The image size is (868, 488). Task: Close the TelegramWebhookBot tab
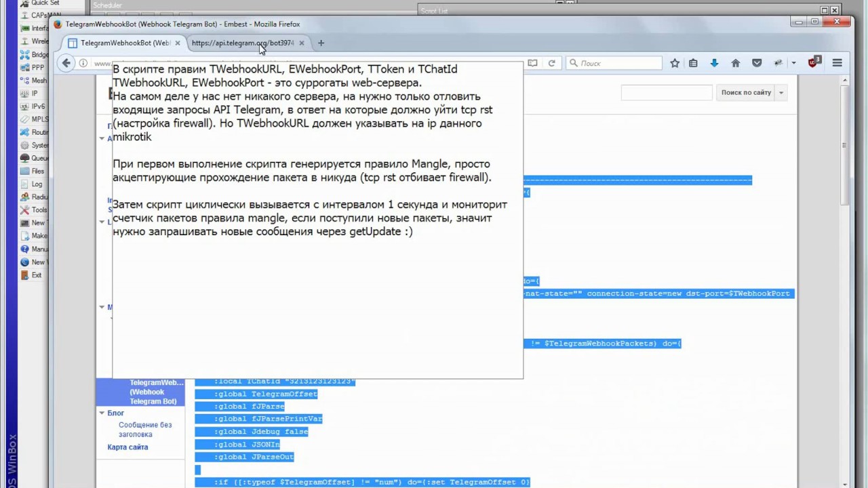click(178, 43)
